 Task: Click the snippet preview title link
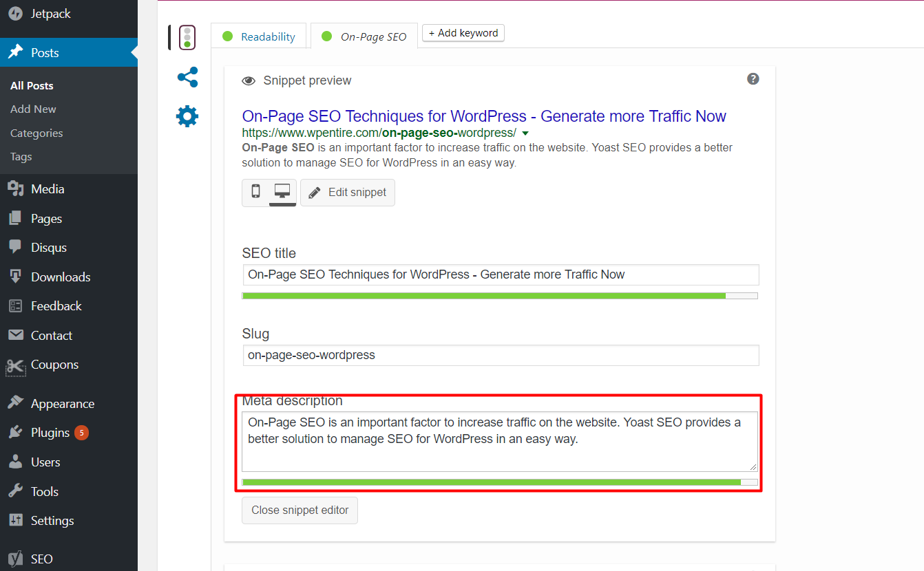(484, 116)
